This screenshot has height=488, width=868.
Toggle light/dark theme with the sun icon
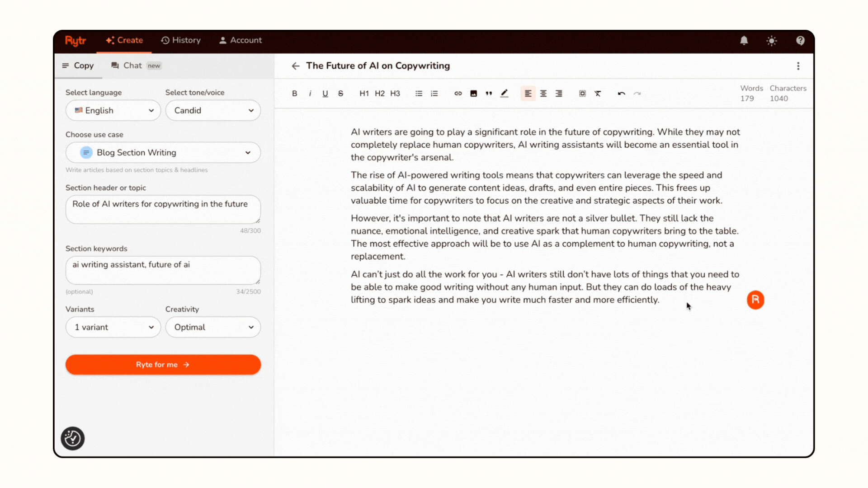(x=771, y=41)
